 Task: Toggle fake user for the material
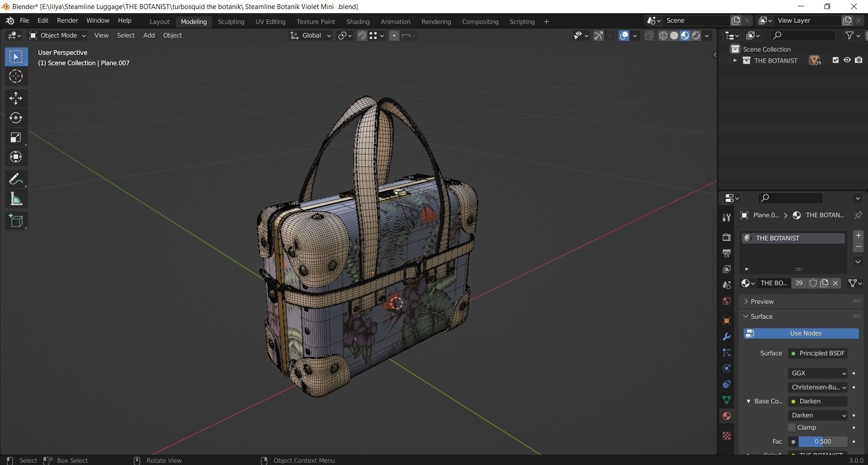[x=813, y=283]
